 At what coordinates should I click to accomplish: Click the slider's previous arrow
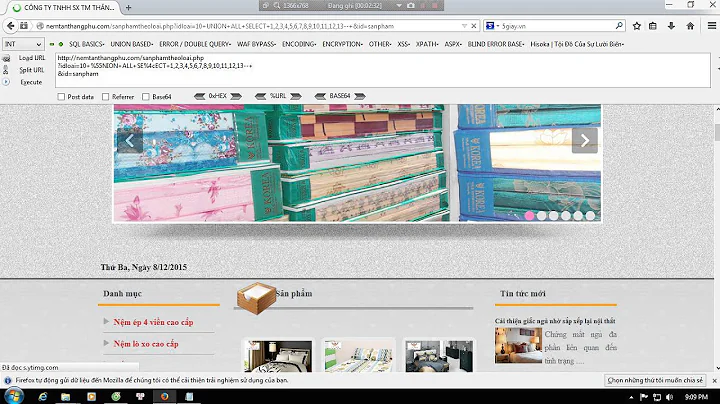point(129,141)
